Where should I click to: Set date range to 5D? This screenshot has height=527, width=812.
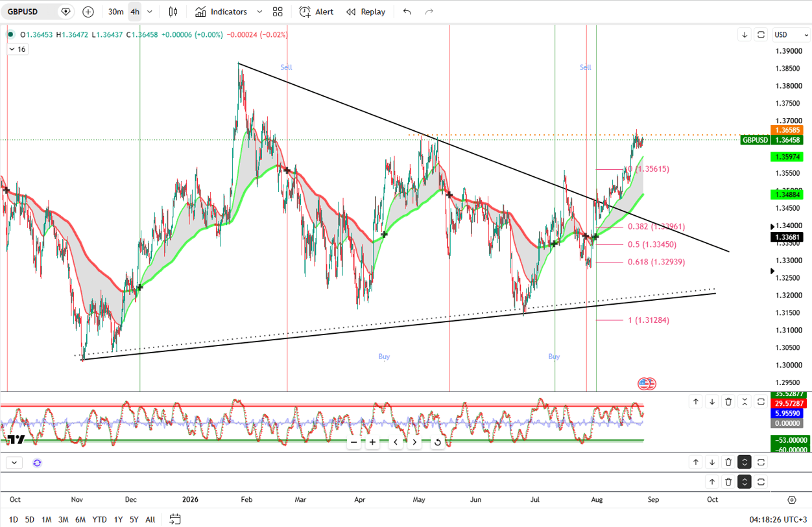(30, 519)
